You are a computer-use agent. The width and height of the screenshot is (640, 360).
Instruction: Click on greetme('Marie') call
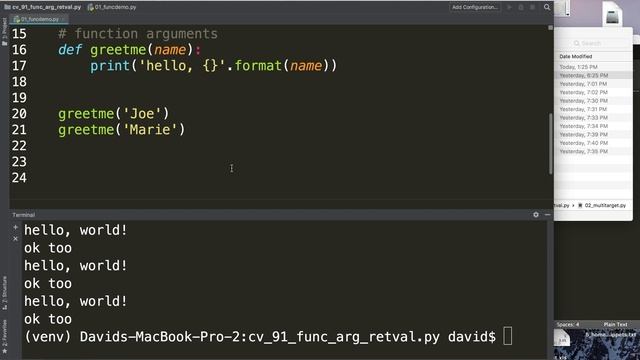(122, 130)
